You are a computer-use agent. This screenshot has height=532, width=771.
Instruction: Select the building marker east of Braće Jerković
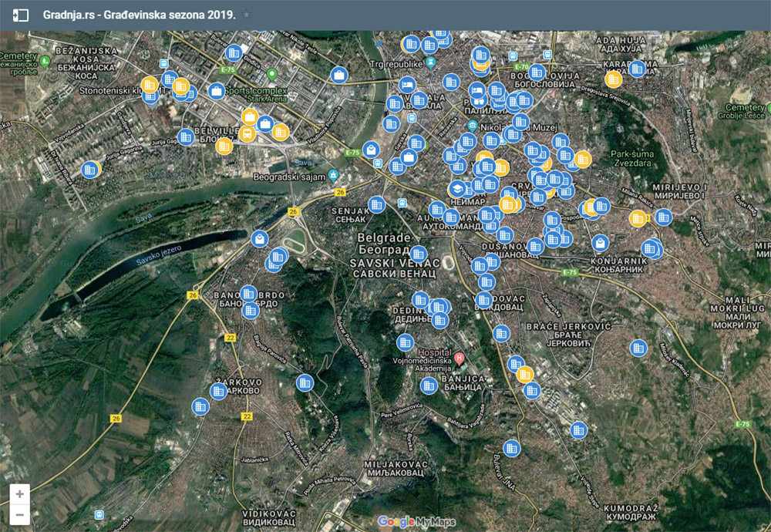(638, 348)
